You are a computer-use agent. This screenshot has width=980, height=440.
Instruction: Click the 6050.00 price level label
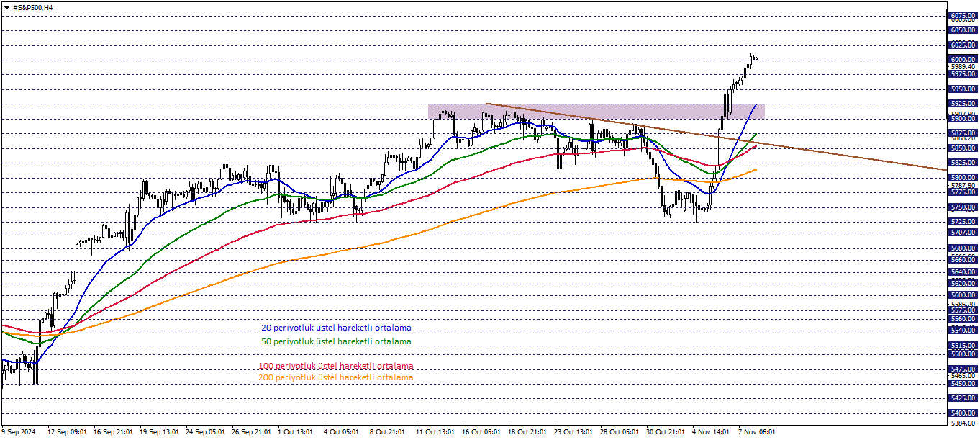pos(963,30)
